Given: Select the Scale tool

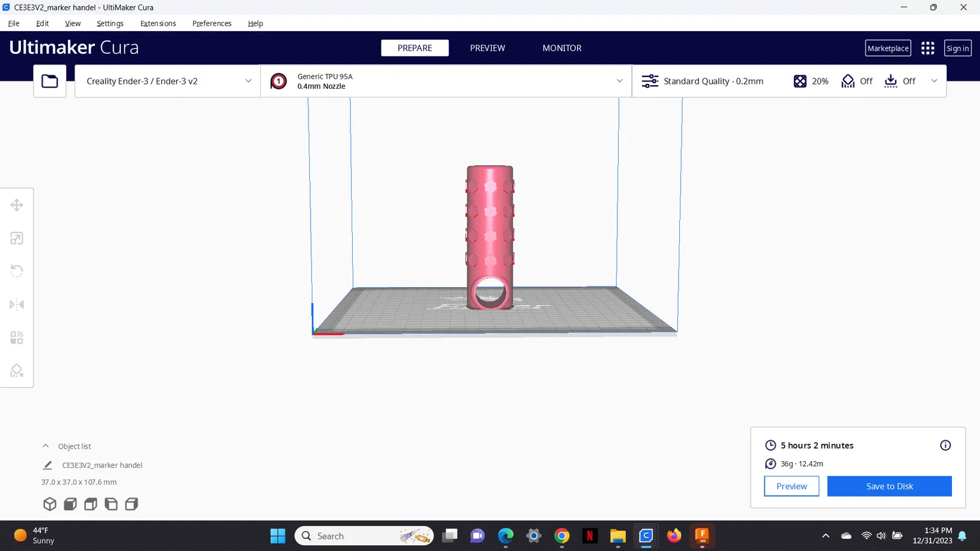Looking at the screenshot, I should 17,238.
